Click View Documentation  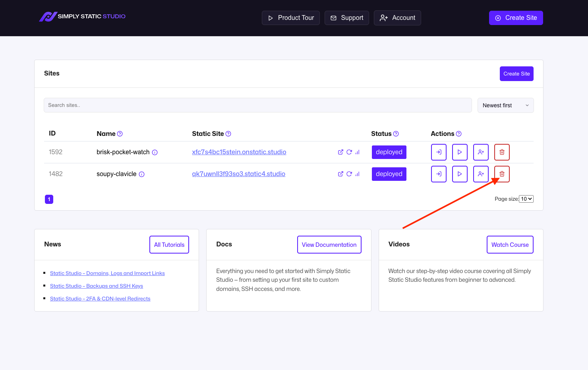pyautogui.click(x=329, y=245)
